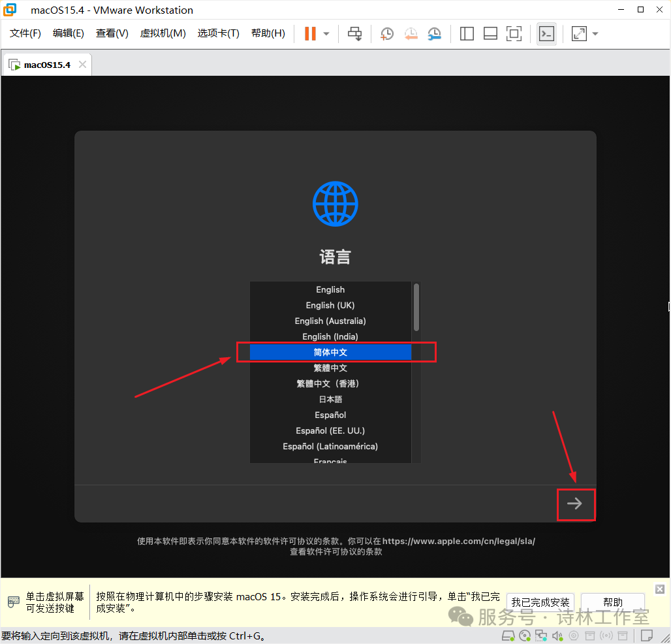Select Español (EE. UU.) language

click(x=330, y=431)
